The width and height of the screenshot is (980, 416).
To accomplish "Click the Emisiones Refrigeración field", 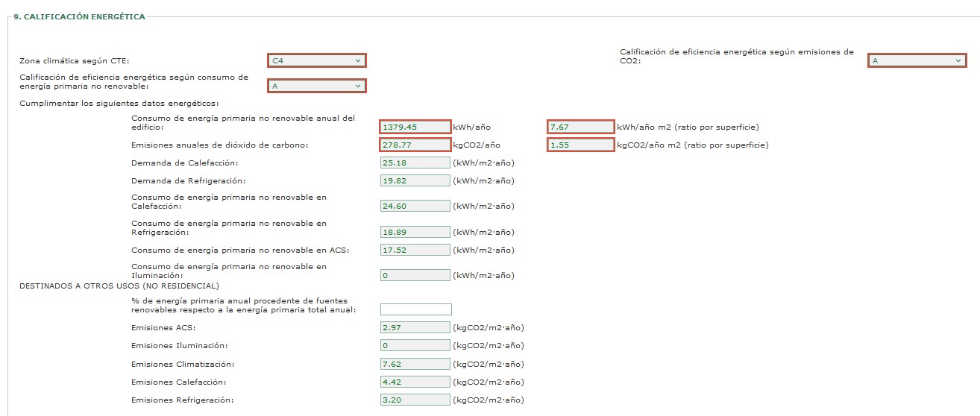I will [415, 400].
